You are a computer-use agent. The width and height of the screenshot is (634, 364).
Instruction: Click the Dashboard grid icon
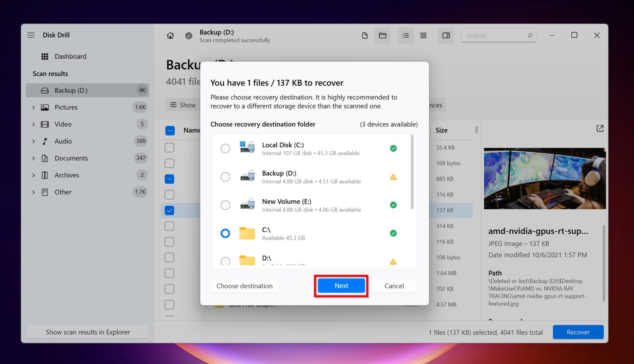[x=45, y=57]
